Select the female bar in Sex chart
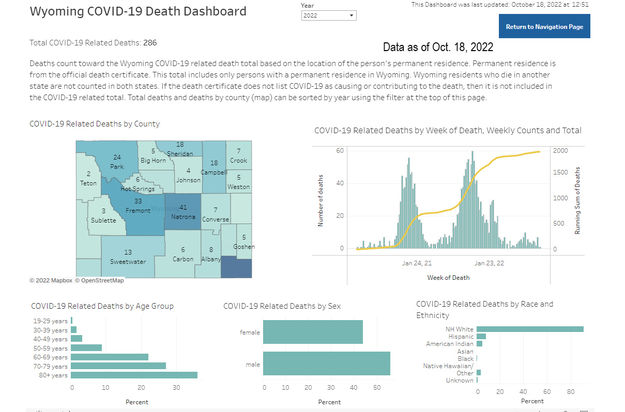625x412 pixels. (x=313, y=332)
